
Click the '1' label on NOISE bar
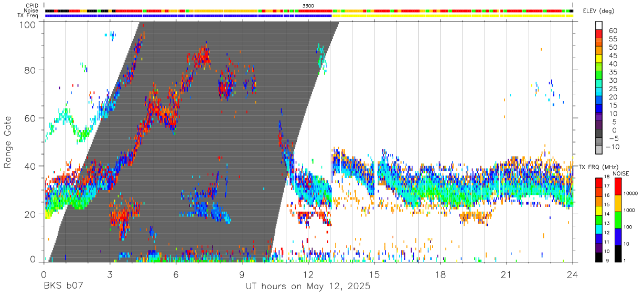(624, 261)
